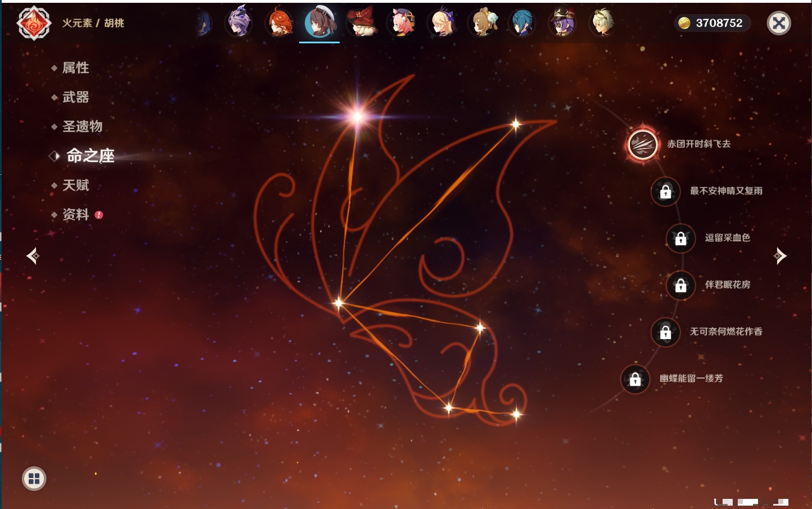Click the lock icon beside 最不安神晴又复雨

tap(665, 192)
